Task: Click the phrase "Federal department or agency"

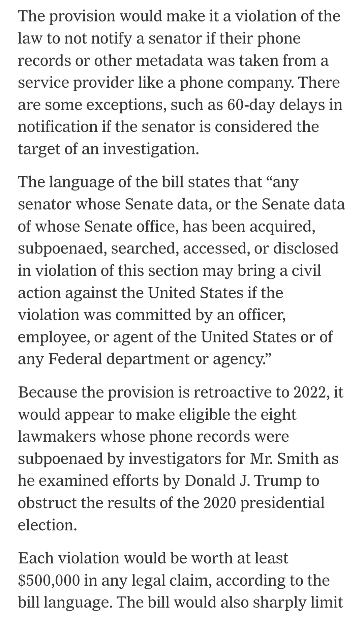Action: click(x=155, y=359)
